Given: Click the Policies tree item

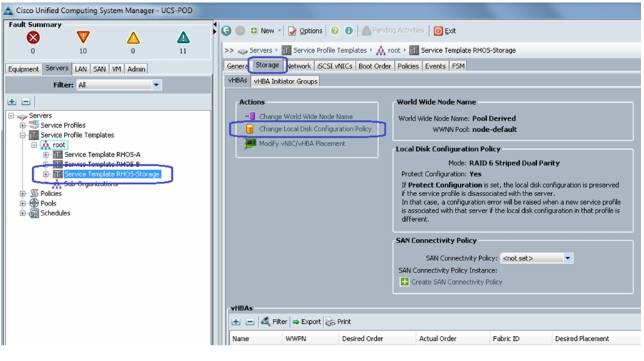Looking at the screenshot, I should (51, 193).
